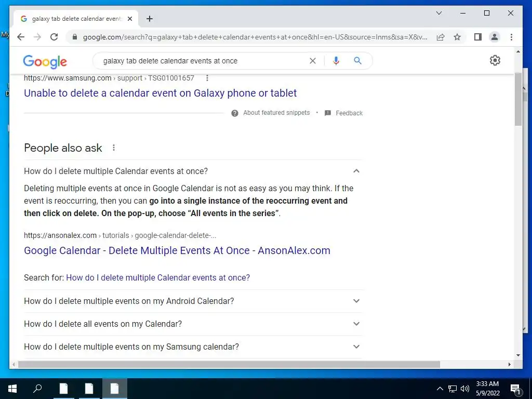The width and height of the screenshot is (532, 399).
Task: Click the Feedback link
Action: [x=349, y=113]
